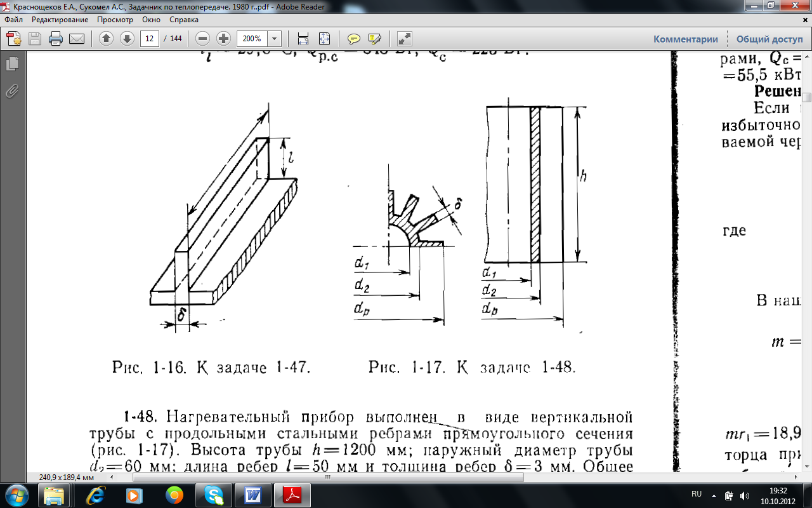
Task: Click the scroll-up arrow of vertical scrollbar
Action: [806, 57]
